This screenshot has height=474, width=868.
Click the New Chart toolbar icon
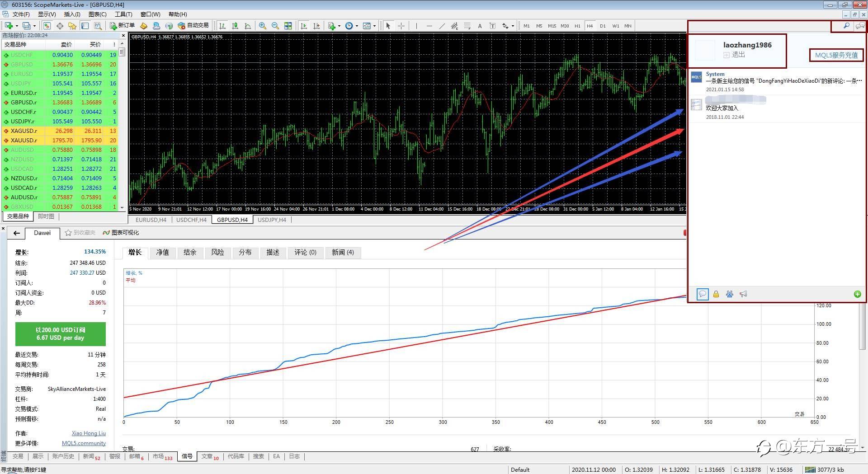tap(9, 26)
